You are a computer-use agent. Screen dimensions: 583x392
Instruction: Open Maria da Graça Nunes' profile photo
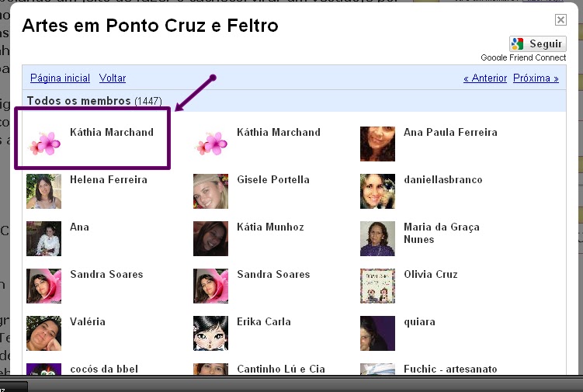(x=377, y=238)
